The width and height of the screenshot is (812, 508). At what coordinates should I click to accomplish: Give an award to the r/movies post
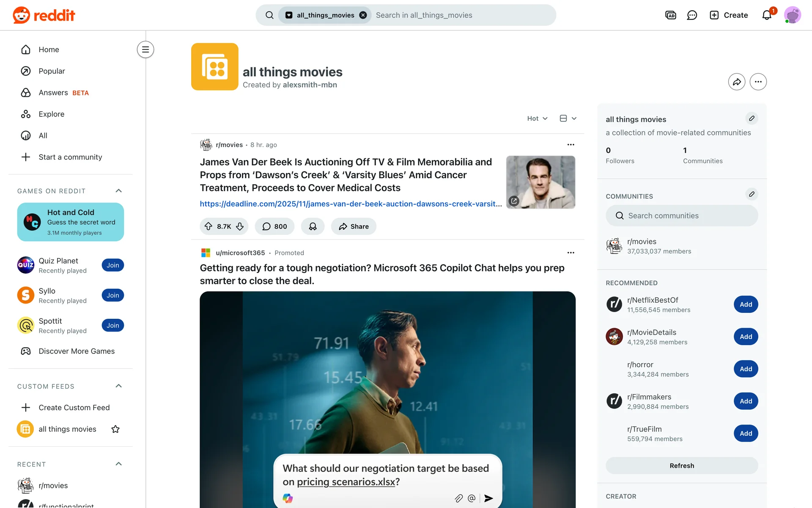click(313, 226)
